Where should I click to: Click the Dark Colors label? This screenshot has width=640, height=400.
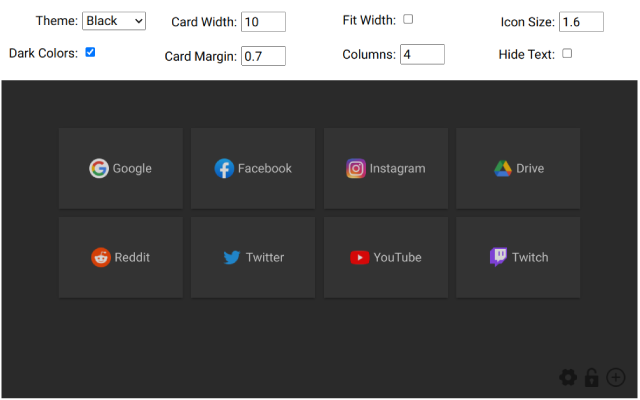click(43, 53)
